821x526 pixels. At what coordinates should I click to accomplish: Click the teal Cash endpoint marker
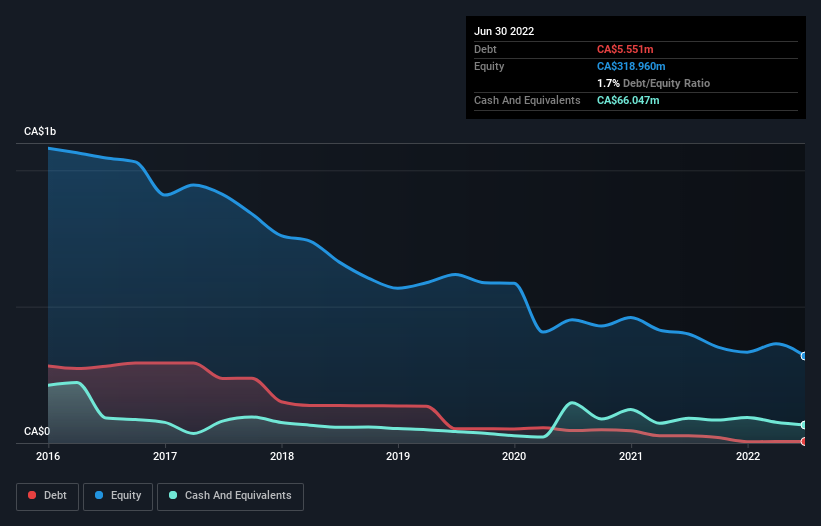pos(804,425)
